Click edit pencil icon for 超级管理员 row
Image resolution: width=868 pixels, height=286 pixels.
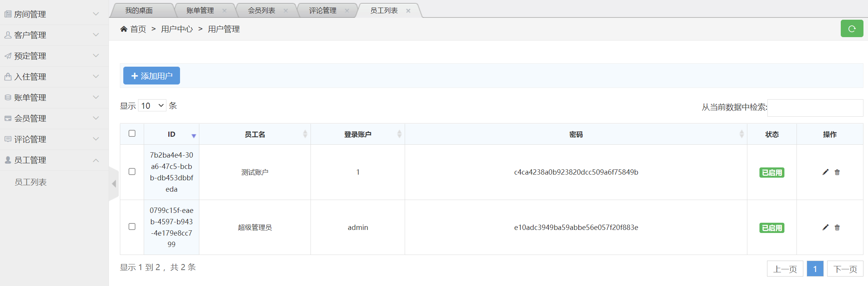pyautogui.click(x=825, y=227)
